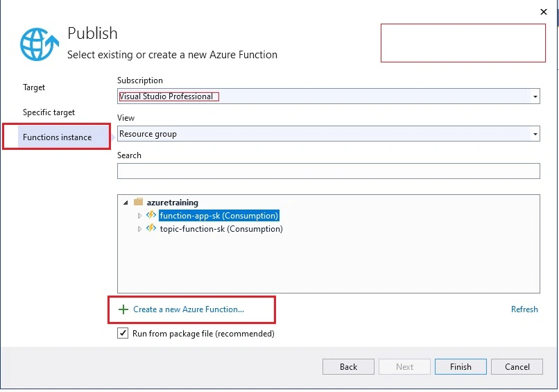
Task: Expand the topic-function-sk node
Action: (x=139, y=229)
